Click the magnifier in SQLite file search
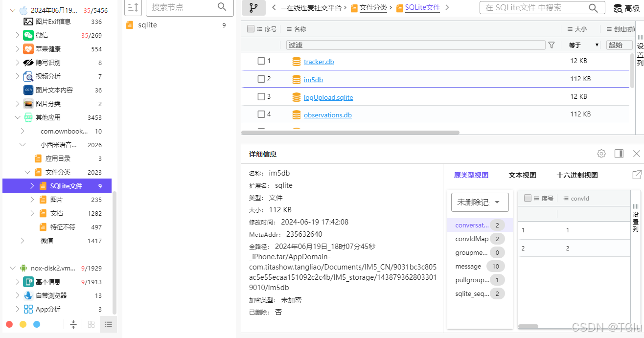Screen dimensions: 644x338 [593, 8]
